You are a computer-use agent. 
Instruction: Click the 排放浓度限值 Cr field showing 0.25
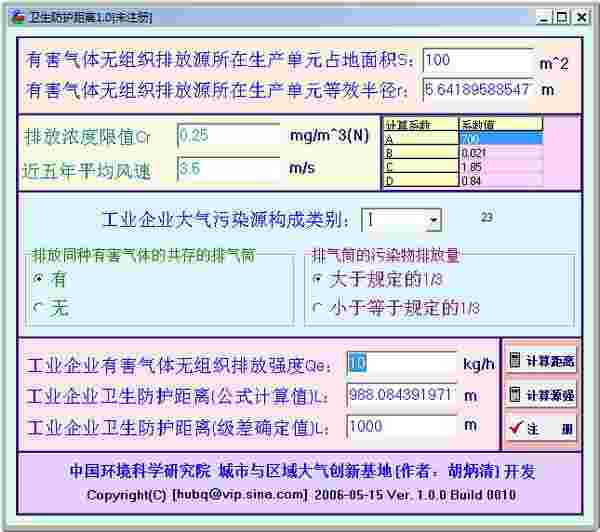(x=228, y=135)
